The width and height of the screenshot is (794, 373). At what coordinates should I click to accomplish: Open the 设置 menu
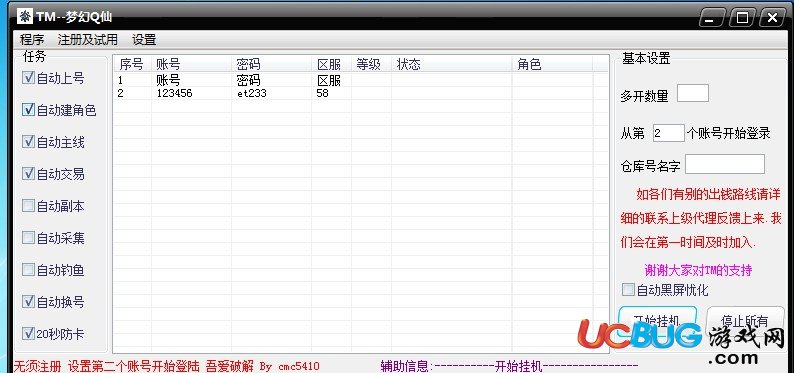pos(144,39)
